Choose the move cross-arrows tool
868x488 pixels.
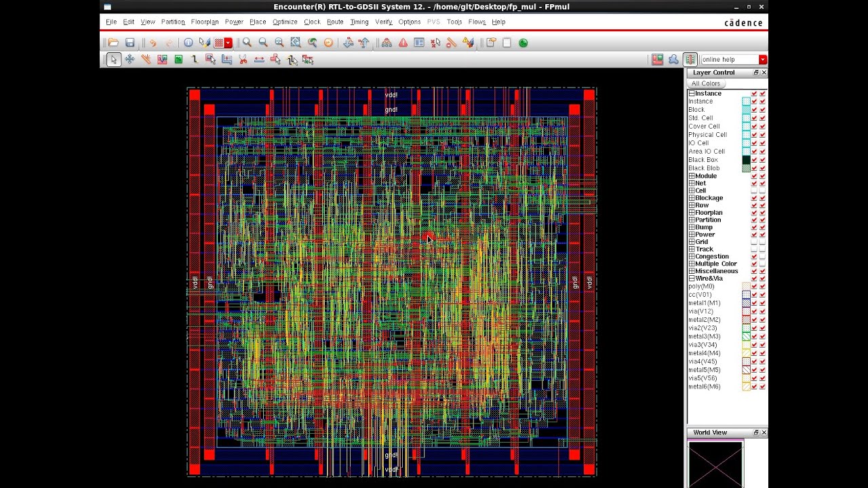tap(130, 60)
